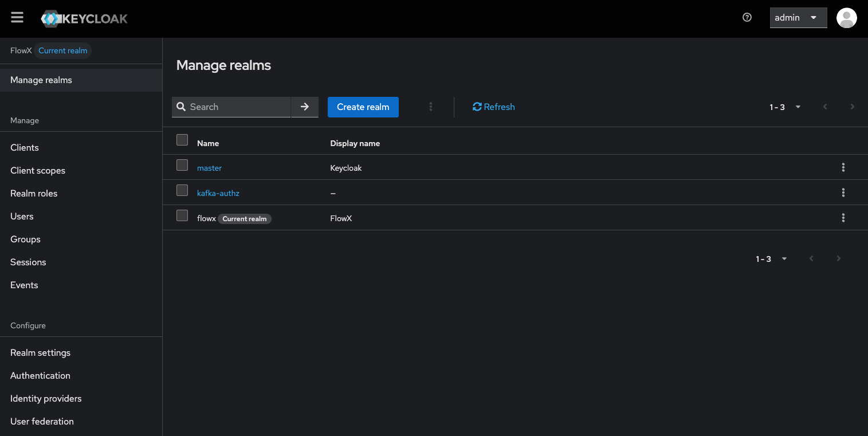
Task: Select the master realm checkbox
Action: [x=182, y=165]
